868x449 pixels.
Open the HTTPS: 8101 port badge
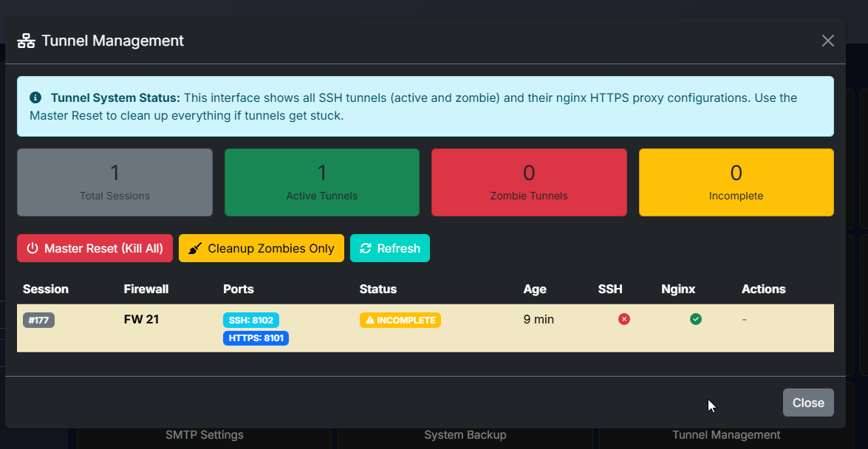(x=256, y=338)
